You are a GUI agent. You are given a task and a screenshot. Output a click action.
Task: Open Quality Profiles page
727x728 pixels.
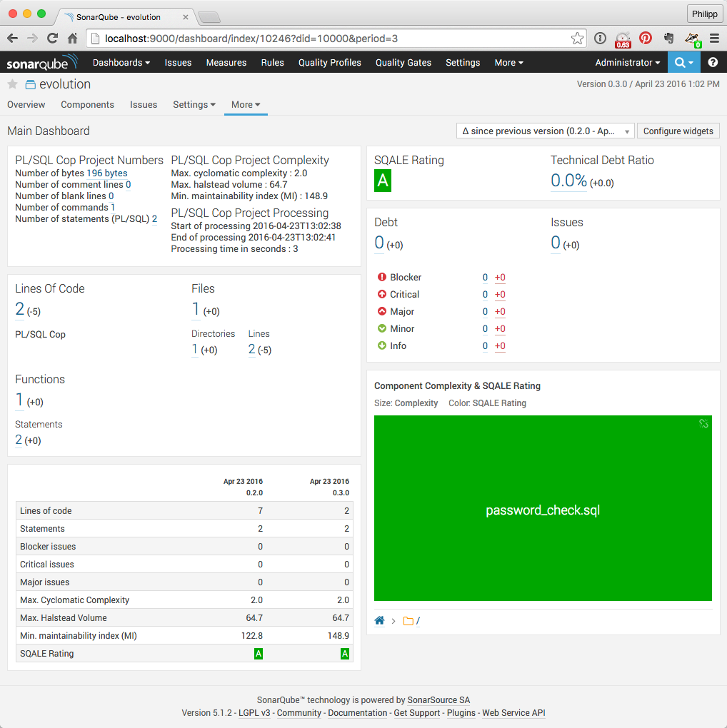tap(329, 62)
